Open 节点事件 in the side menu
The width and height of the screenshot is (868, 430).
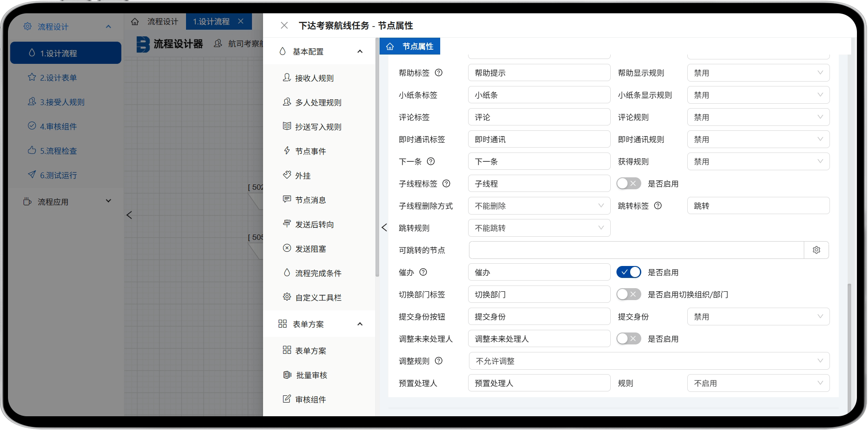(x=310, y=151)
